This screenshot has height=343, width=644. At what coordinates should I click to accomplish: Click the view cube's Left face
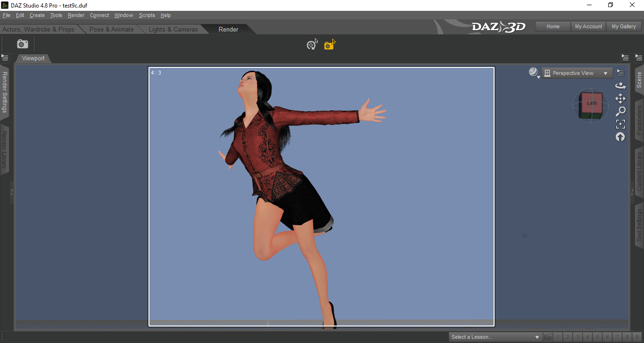pos(592,103)
